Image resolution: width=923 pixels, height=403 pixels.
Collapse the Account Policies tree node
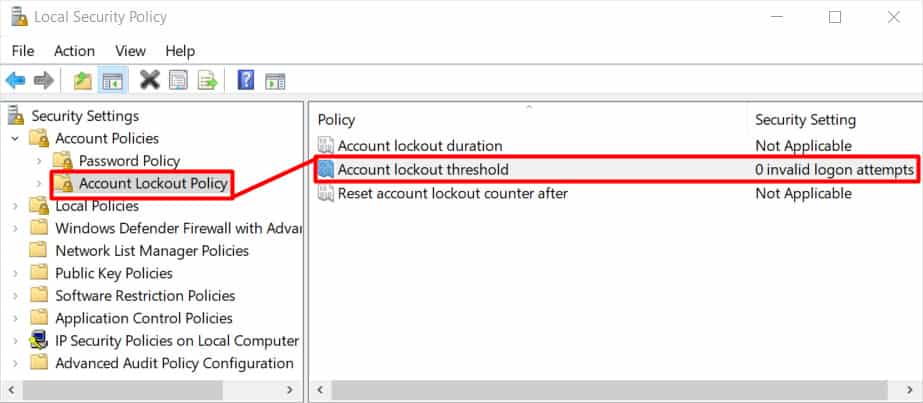15,139
